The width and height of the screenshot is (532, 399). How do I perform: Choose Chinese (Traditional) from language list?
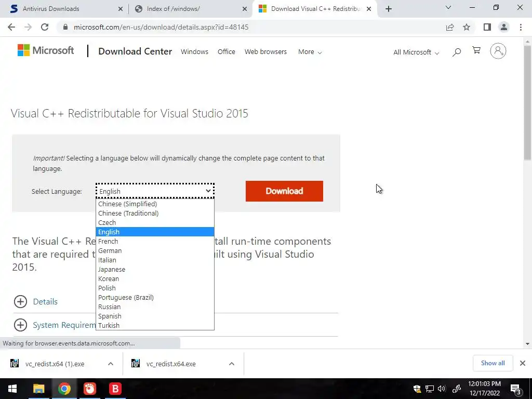click(155, 214)
